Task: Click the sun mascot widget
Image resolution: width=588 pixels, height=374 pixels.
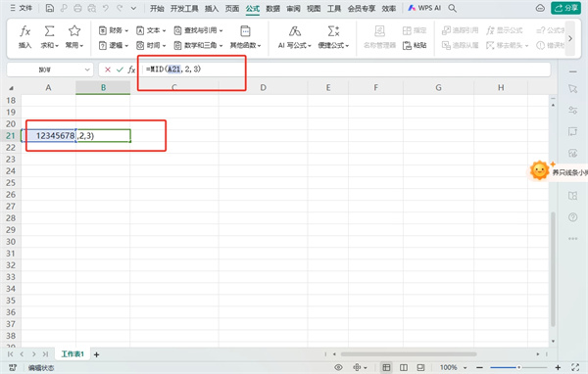Action: [539, 170]
